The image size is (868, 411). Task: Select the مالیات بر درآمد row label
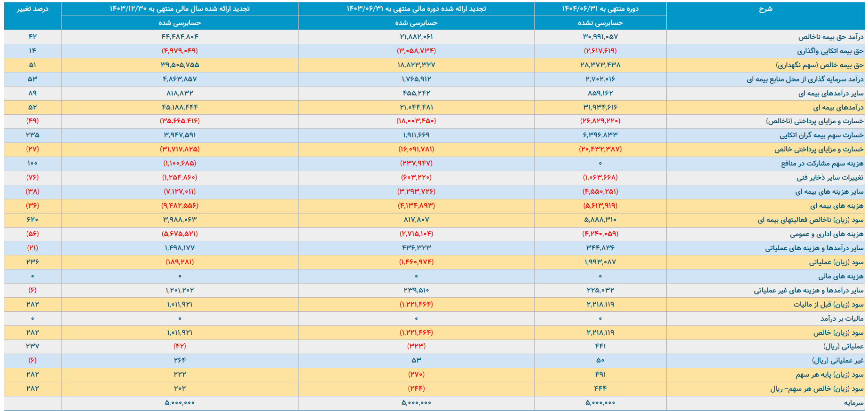pos(842,319)
